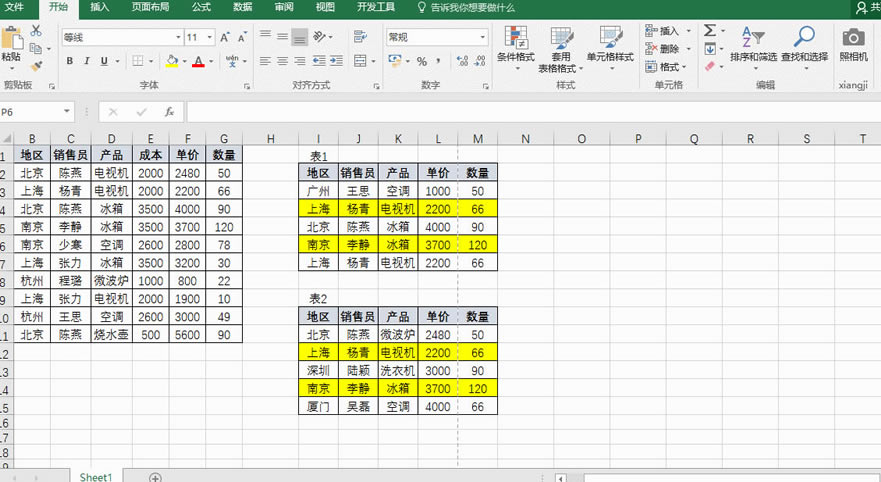Click the top align icon
Screen dimensions: 881x482
pos(265,35)
